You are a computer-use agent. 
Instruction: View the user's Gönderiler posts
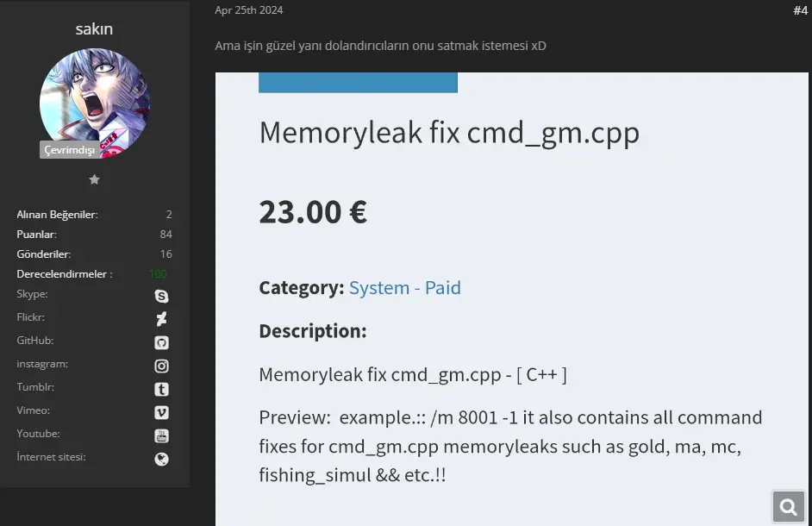coord(43,254)
